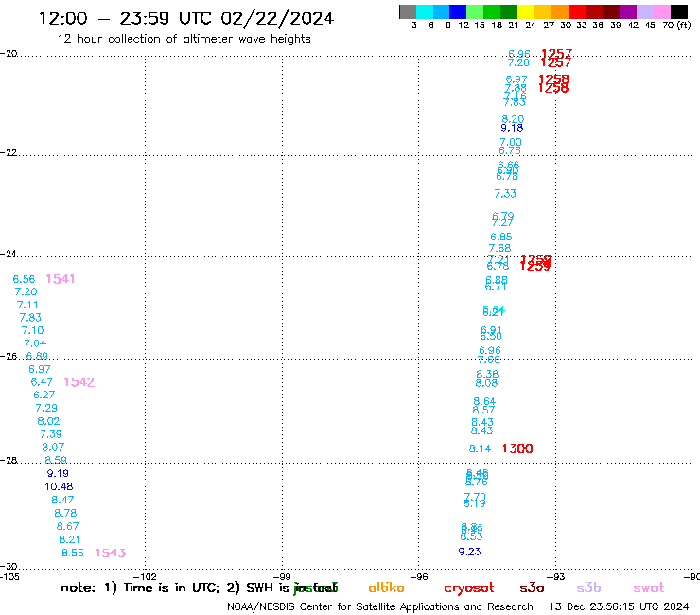Click the wave height value 8.02
Viewport: 700px width, 615px height.
(48, 421)
